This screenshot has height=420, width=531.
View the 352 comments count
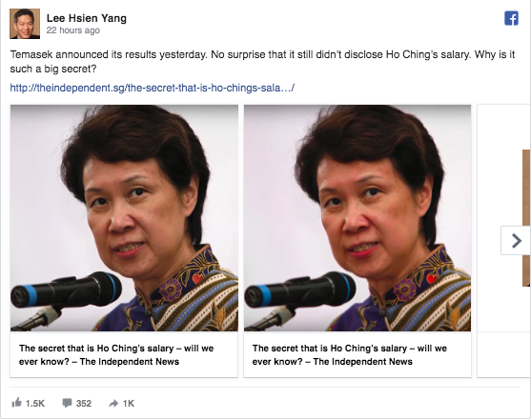[84, 403]
